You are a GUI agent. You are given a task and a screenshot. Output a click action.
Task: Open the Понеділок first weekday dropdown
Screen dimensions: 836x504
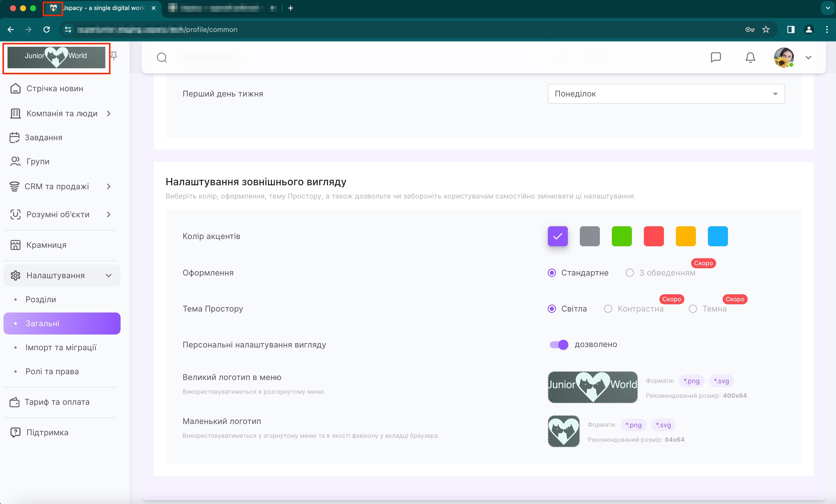pyautogui.click(x=666, y=93)
